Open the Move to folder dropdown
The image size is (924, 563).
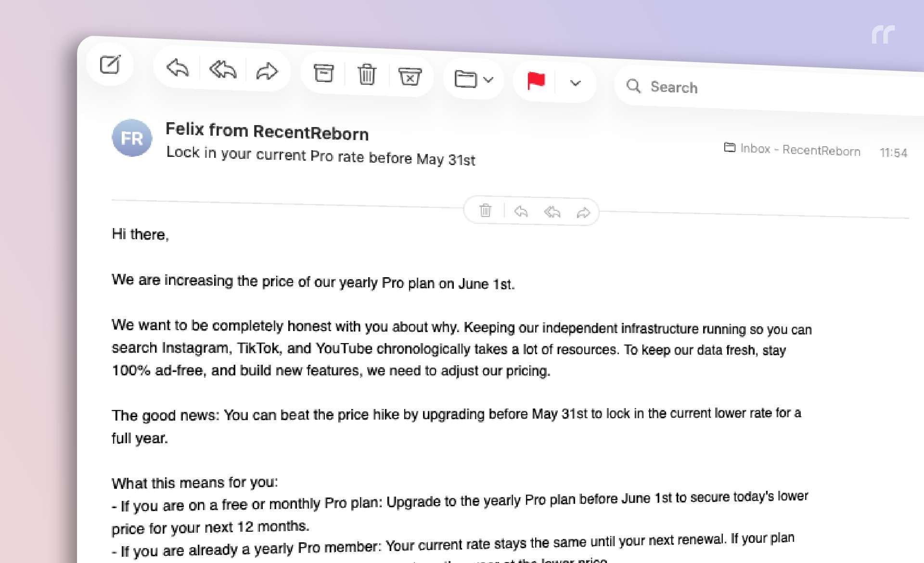pyautogui.click(x=474, y=79)
